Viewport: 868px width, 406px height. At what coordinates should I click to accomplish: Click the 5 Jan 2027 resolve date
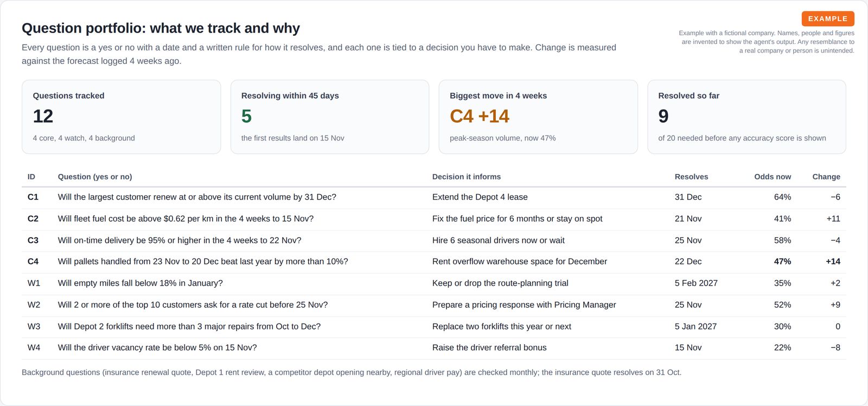(695, 327)
